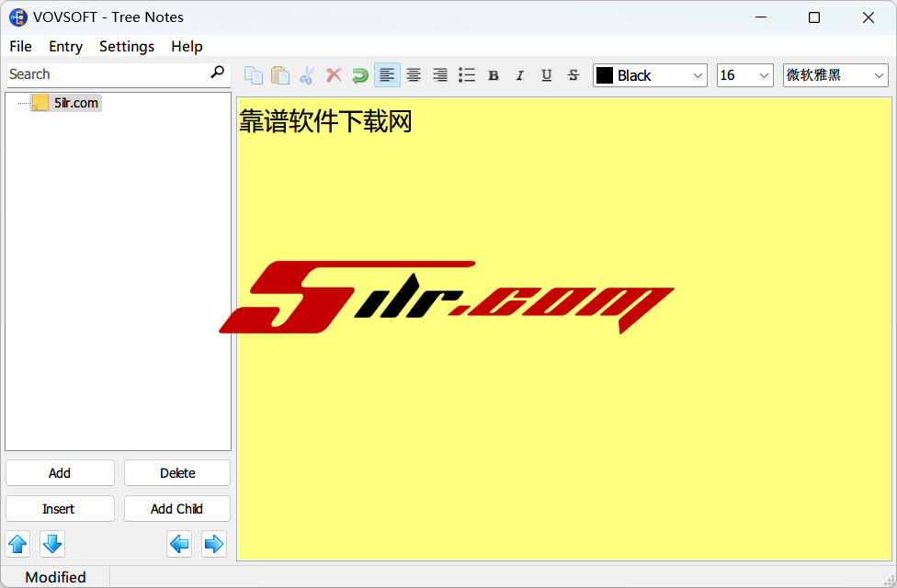Image resolution: width=897 pixels, height=588 pixels.
Task: Outdent entry with left blue arrow
Action: click(x=180, y=544)
